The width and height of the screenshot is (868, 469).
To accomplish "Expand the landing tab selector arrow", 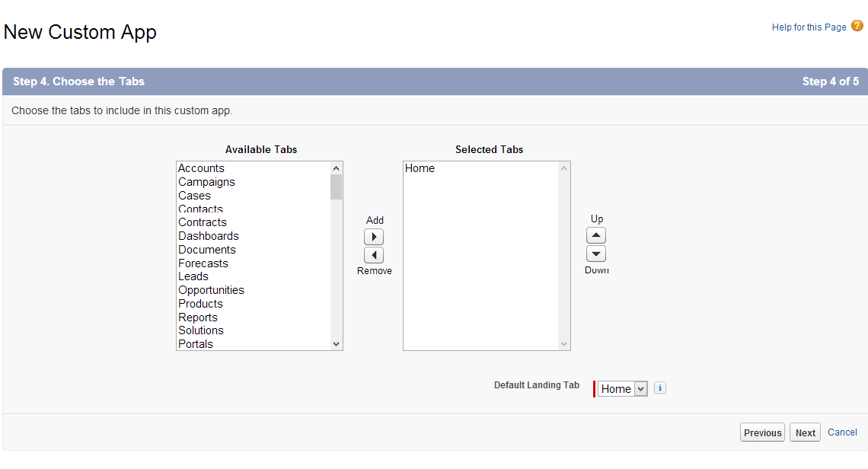I will click(640, 388).
